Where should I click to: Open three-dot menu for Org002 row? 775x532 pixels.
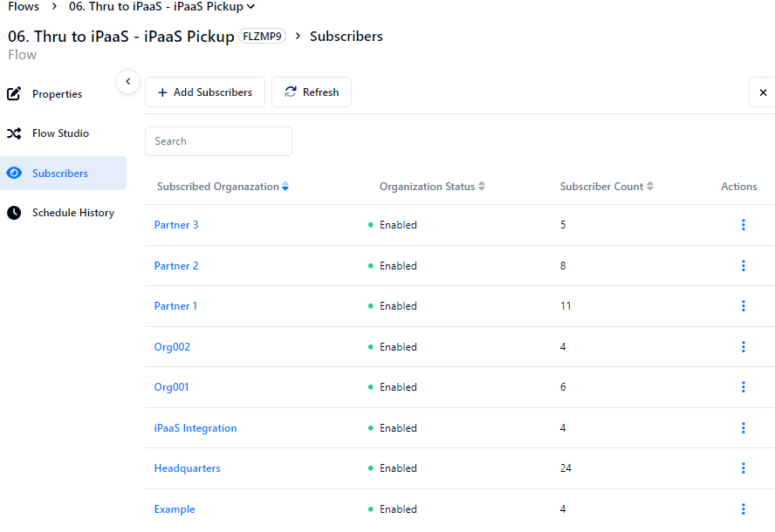pos(743,347)
